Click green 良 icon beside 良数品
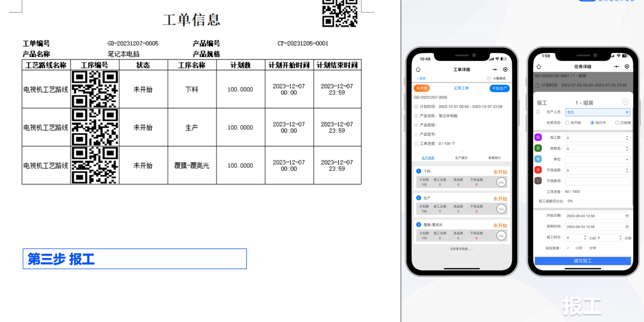 pos(538,148)
